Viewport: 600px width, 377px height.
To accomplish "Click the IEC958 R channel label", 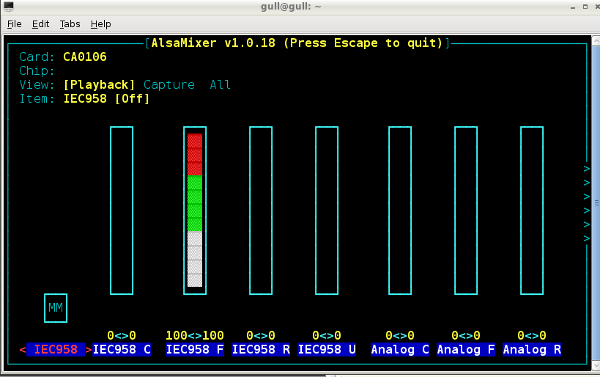I will pos(261,349).
